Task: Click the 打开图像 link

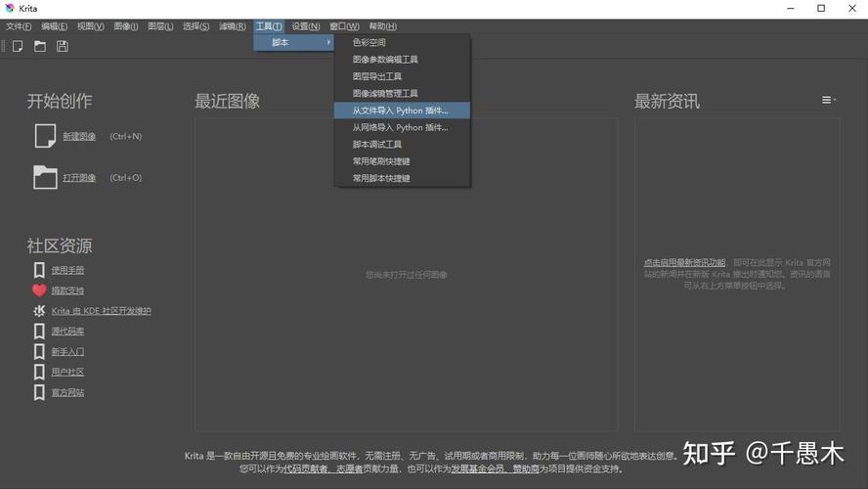Action: (79, 178)
